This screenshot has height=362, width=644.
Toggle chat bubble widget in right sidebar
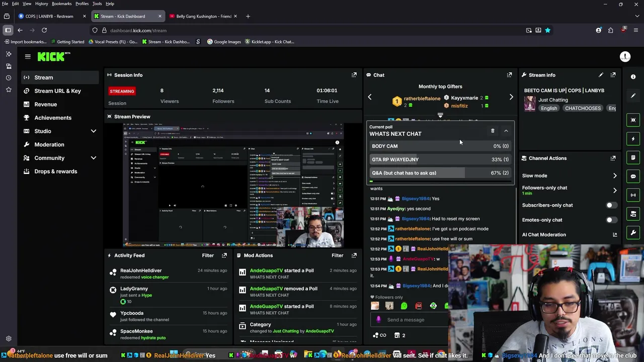click(633, 176)
